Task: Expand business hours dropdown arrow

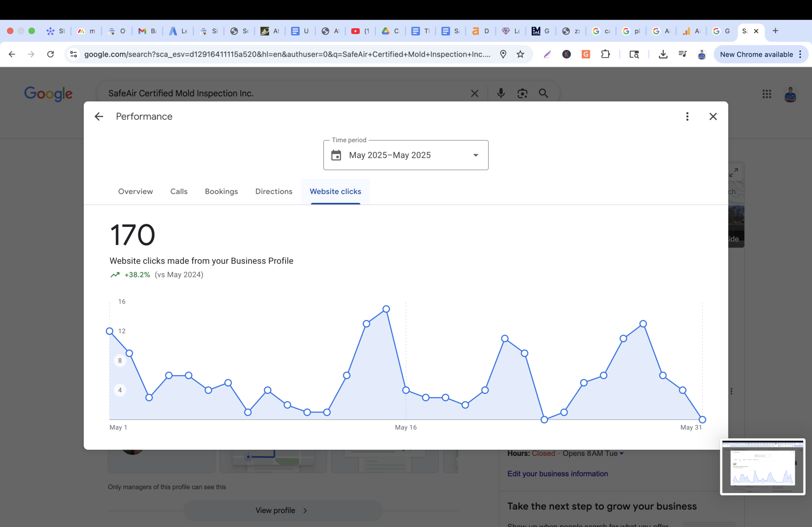Action: (x=622, y=453)
